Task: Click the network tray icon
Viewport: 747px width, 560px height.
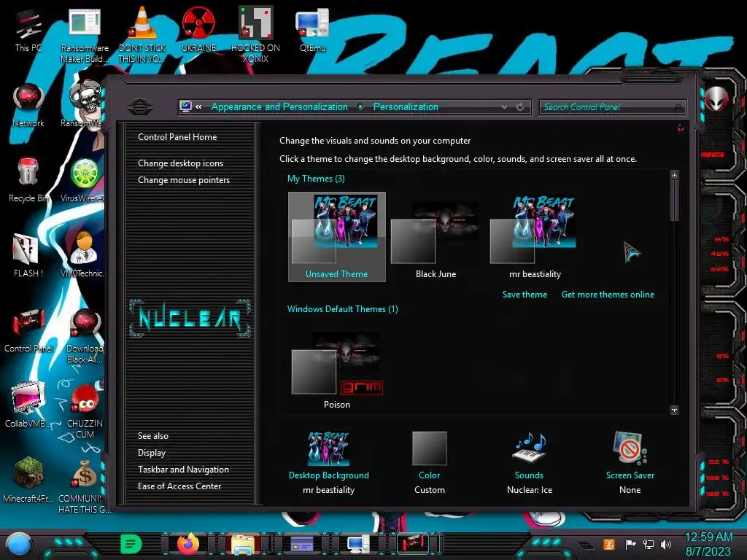Action: 649,544
